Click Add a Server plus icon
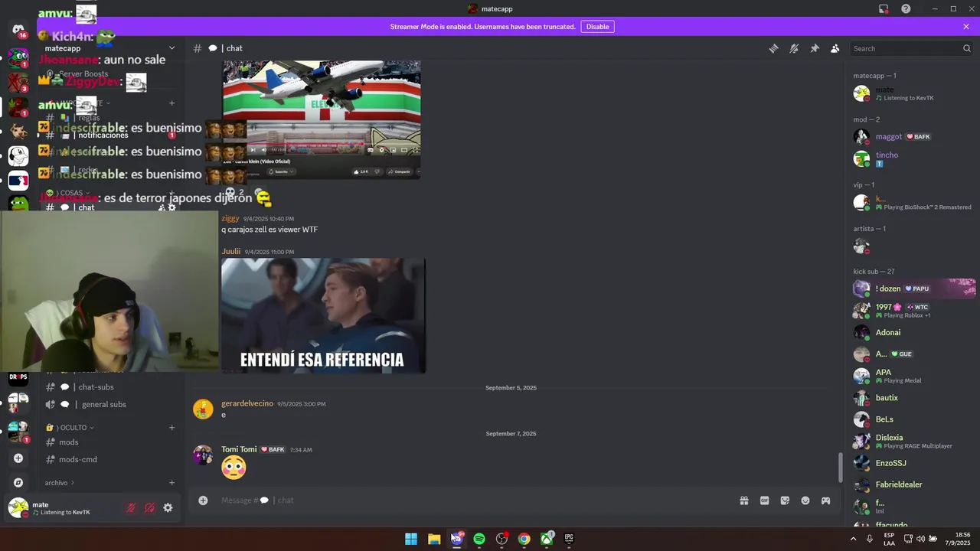 click(18, 458)
